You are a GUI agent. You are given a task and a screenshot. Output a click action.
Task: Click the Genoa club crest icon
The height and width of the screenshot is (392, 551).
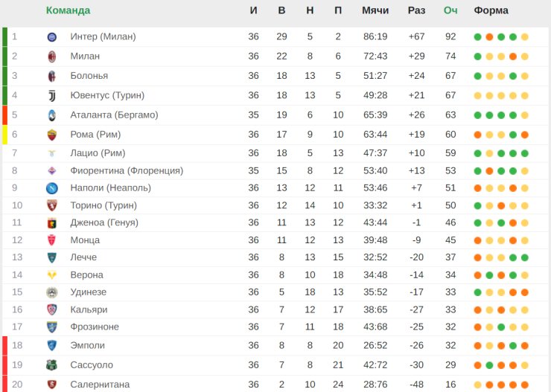52,222
